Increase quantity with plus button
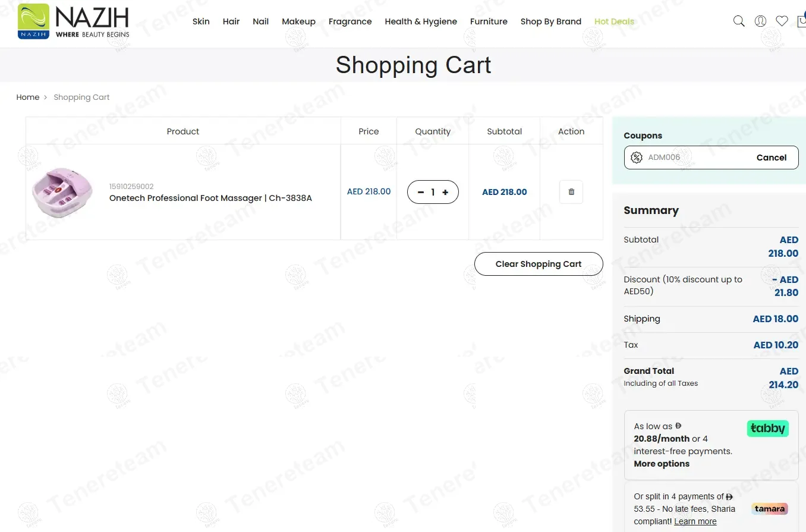The width and height of the screenshot is (806, 532). coord(445,192)
